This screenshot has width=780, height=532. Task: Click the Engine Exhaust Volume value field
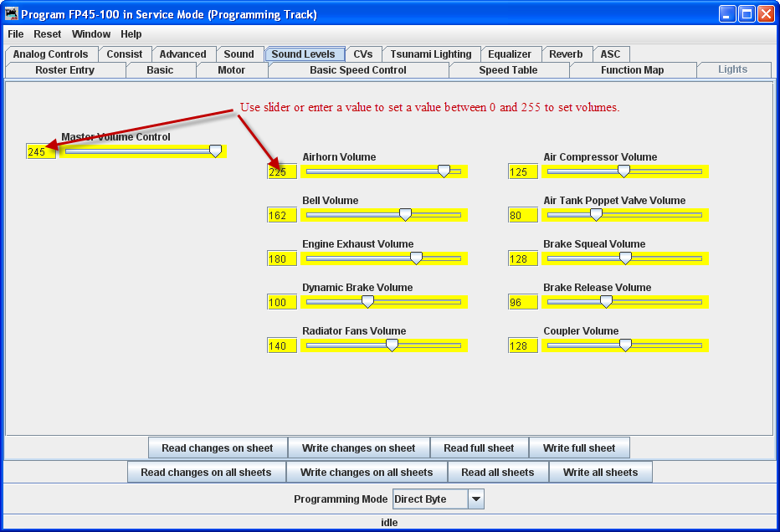282,259
